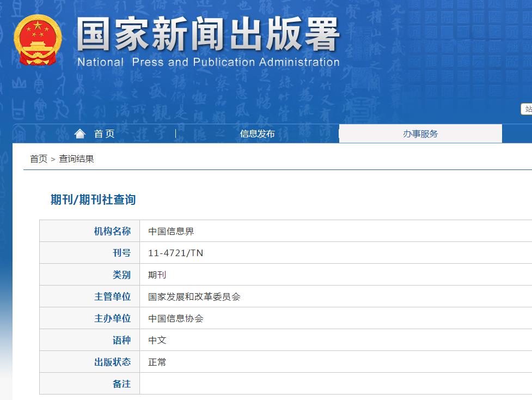Click the 语种 value 中文
The image size is (532, 400).
point(157,340)
